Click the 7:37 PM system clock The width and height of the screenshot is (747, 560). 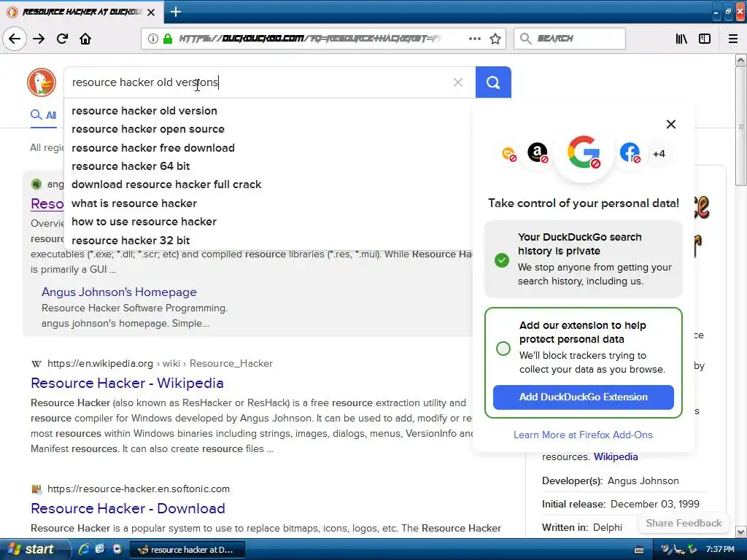720,550
